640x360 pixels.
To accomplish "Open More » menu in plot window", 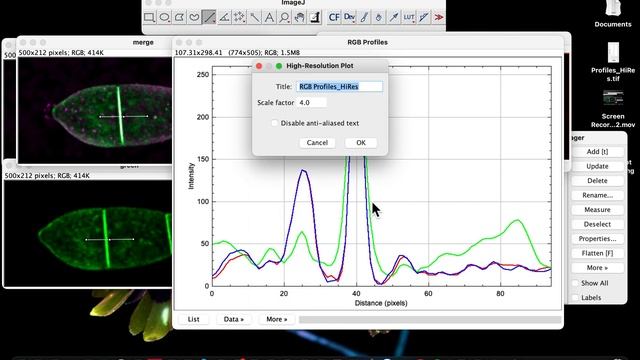I will (277, 319).
